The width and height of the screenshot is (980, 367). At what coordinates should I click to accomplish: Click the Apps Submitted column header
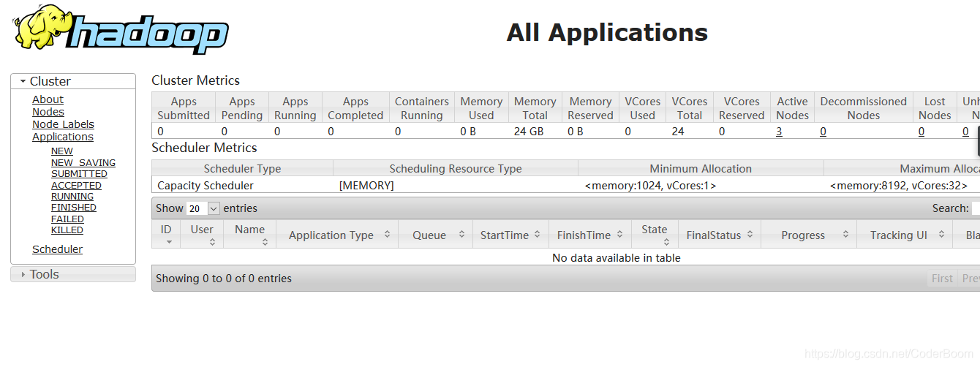tap(184, 108)
